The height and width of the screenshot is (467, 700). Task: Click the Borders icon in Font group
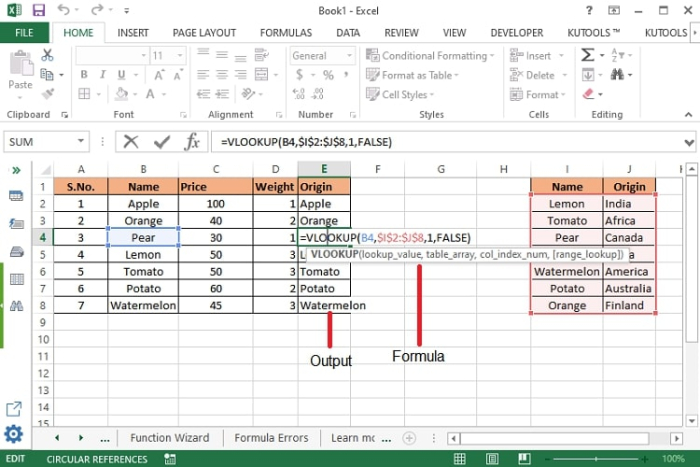tap(84, 94)
